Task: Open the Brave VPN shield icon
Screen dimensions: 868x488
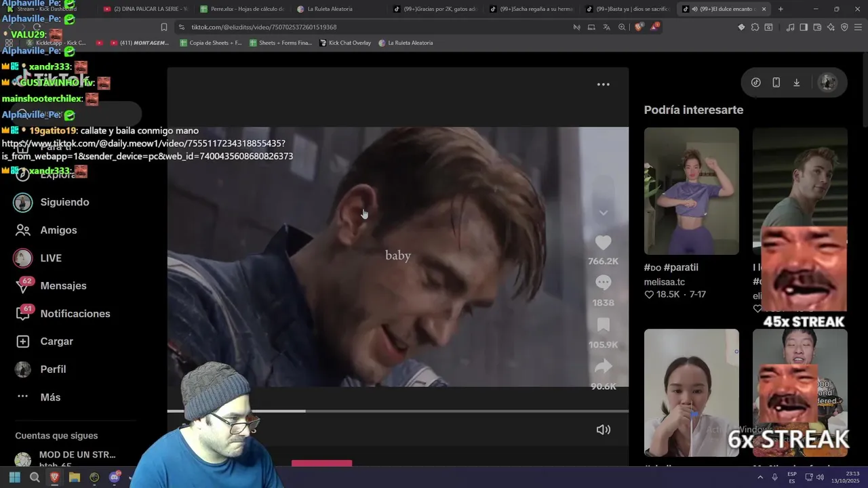Action: pos(844,27)
